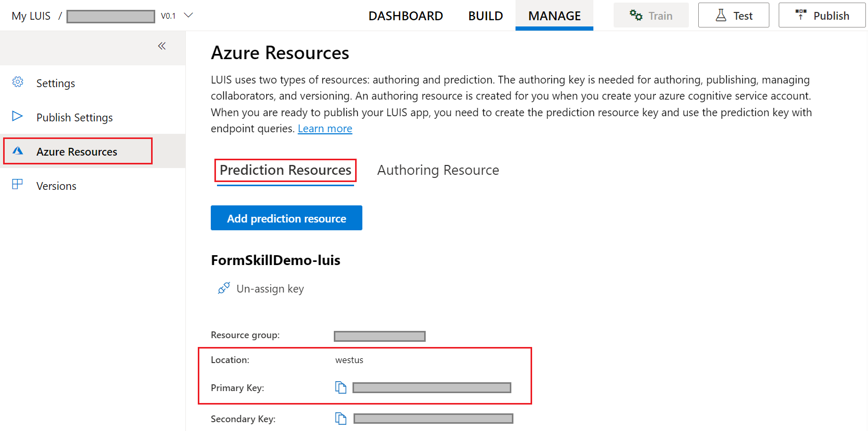
Task: Open the DASHBOARD tab
Action: click(405, 16)
